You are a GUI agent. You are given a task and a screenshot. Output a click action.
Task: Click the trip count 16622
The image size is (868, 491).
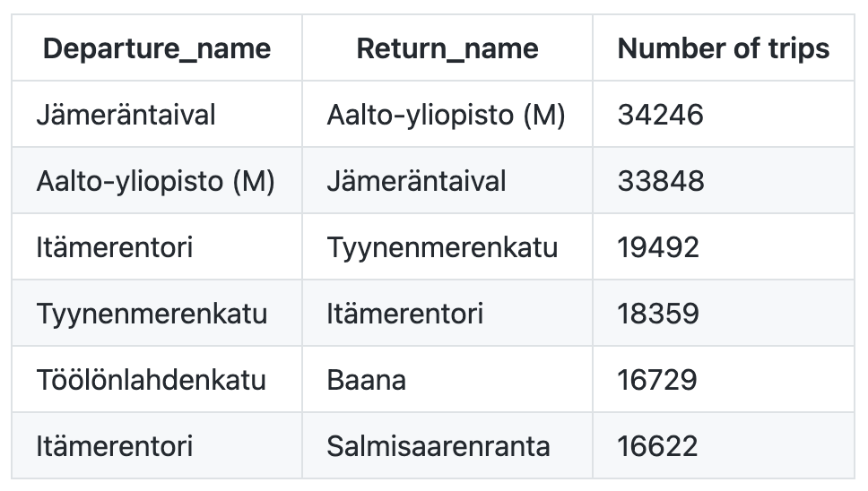[x=657, y=446]
